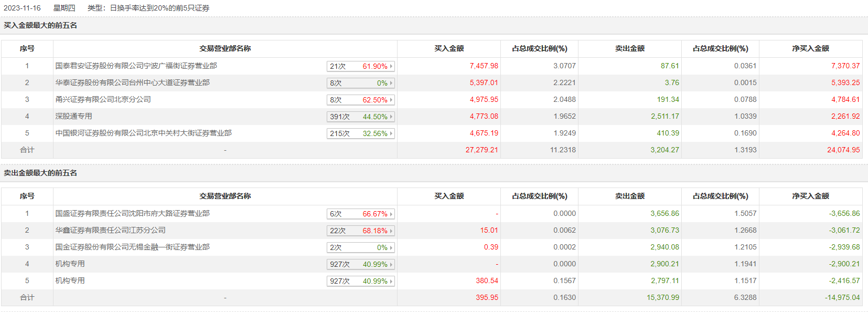This screenshot has width=868, height=312.
Task: Click 中国银河证券北京中关村大街营业部 link
Action: click(x=143, y=133)
